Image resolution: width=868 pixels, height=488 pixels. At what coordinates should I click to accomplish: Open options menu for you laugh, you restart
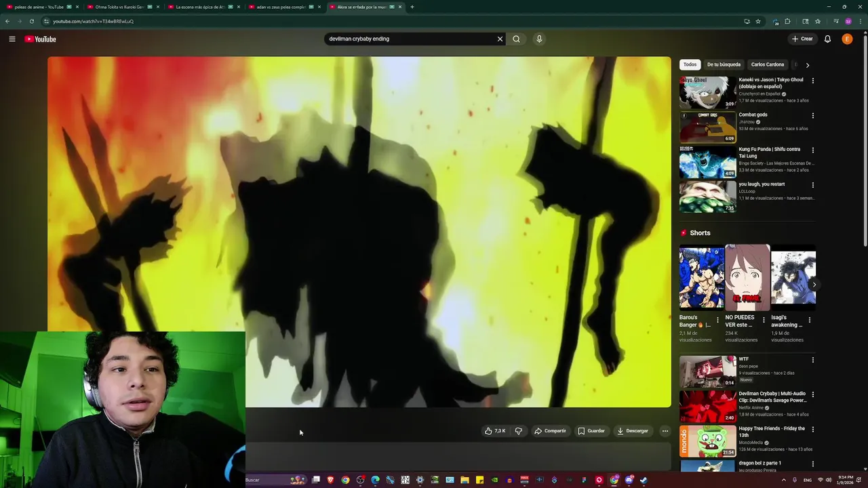click(x=812, y=184)
